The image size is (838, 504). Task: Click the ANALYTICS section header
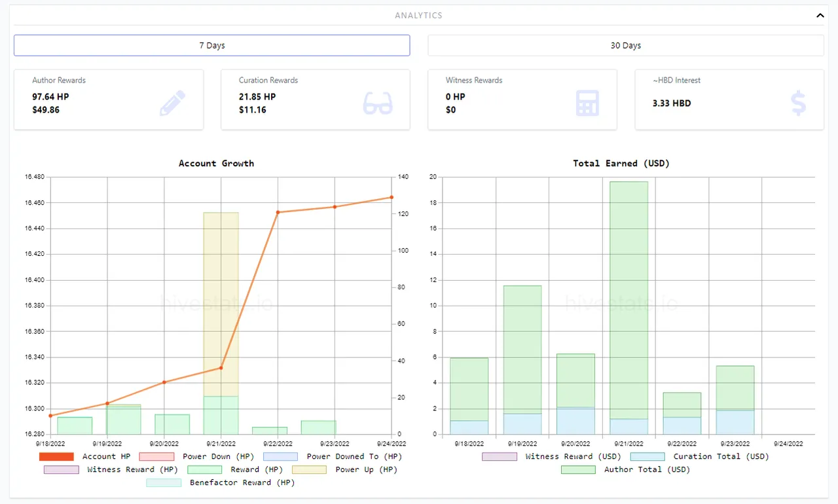tap(418, 15)
